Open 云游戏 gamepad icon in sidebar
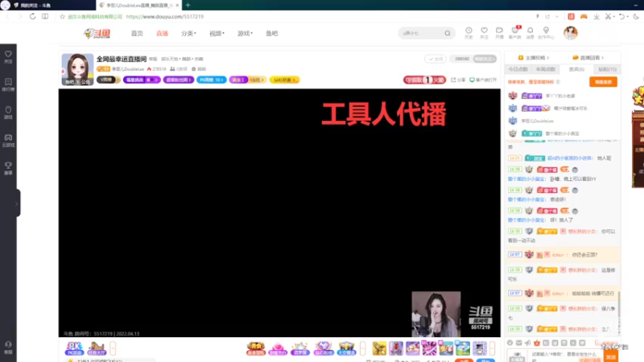The image size is (644, 362). [x=8, y=141]
